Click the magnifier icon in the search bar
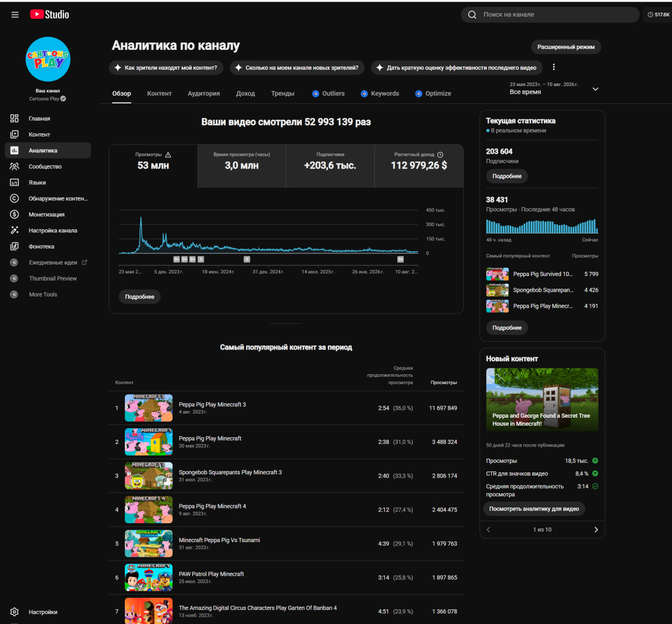 [472, 15]
